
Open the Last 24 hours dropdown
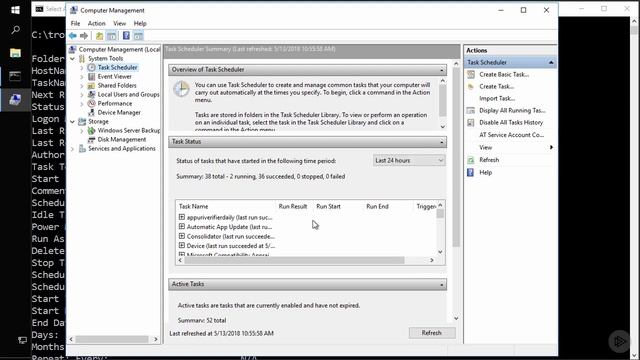(x=409, y=160)
